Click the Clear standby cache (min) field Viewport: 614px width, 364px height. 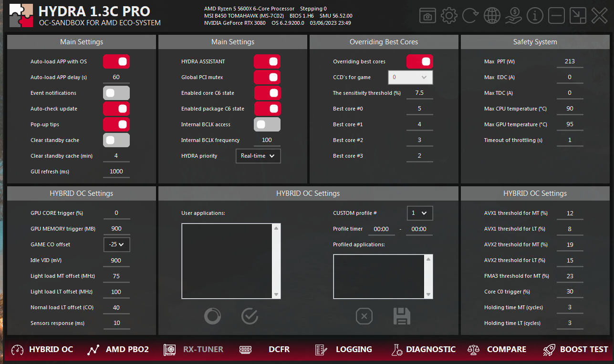pyautogui.click(x=116, y=156)
